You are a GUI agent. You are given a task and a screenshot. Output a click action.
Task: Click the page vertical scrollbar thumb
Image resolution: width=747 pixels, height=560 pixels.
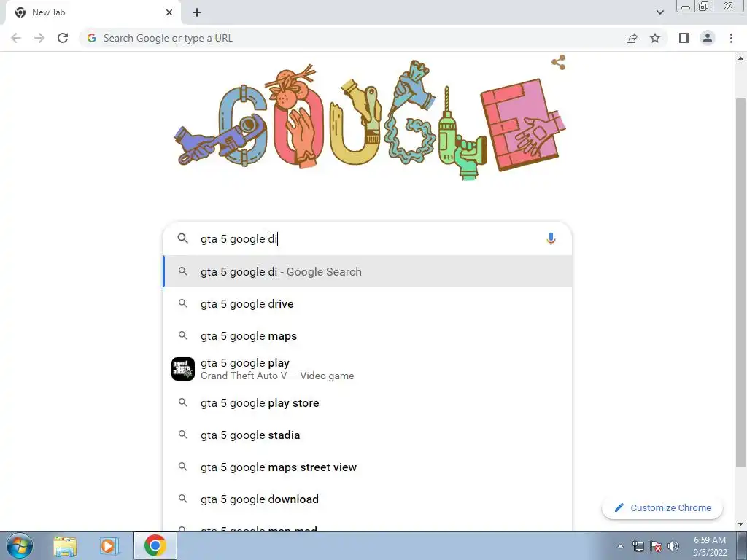click(x=740, y=282)
